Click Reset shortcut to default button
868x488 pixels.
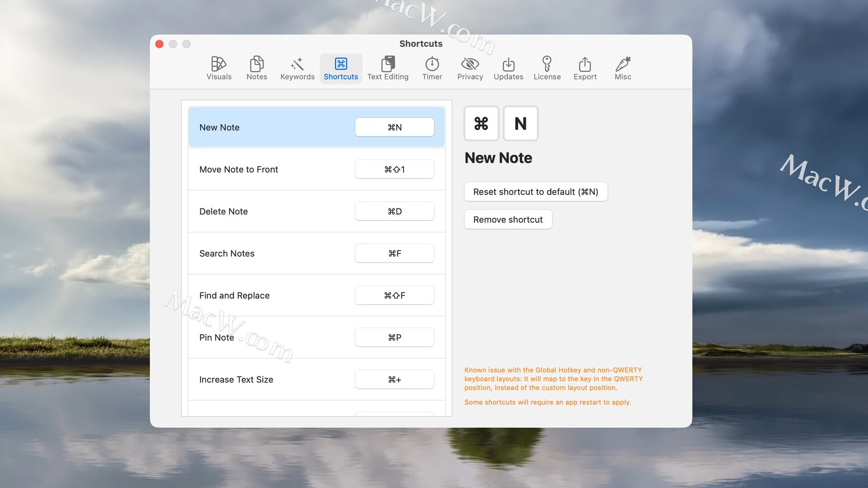[535, 192]
